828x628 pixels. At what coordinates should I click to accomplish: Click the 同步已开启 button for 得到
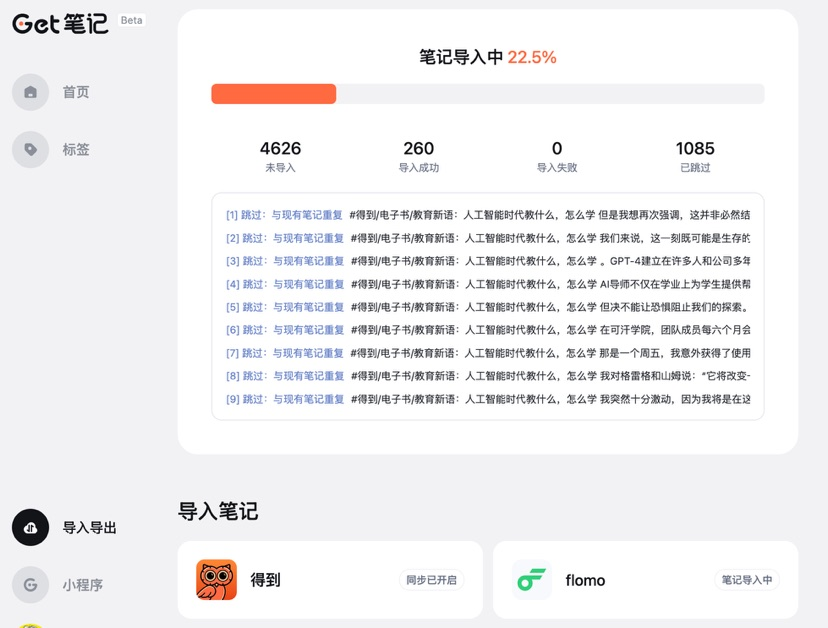tap(431, 580)
